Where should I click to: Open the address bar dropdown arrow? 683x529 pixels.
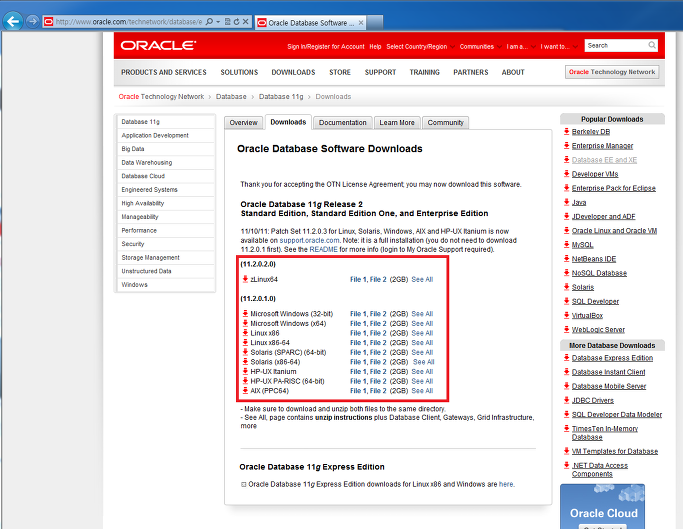218,21
